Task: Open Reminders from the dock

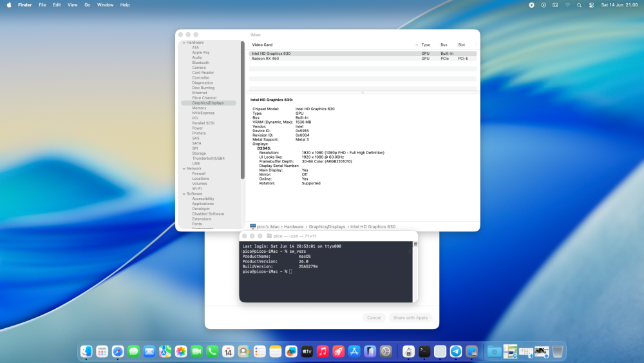Action: [x=260, y=351]
